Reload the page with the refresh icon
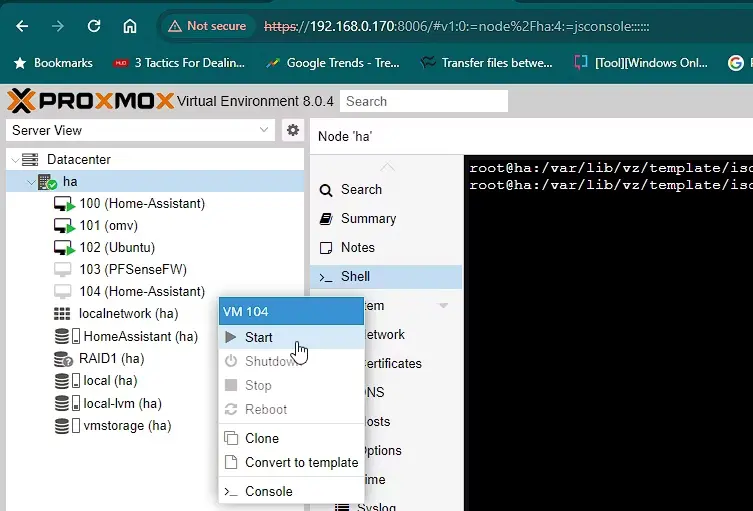The height and width of the screenshot is (511, 753). point(94,26)
